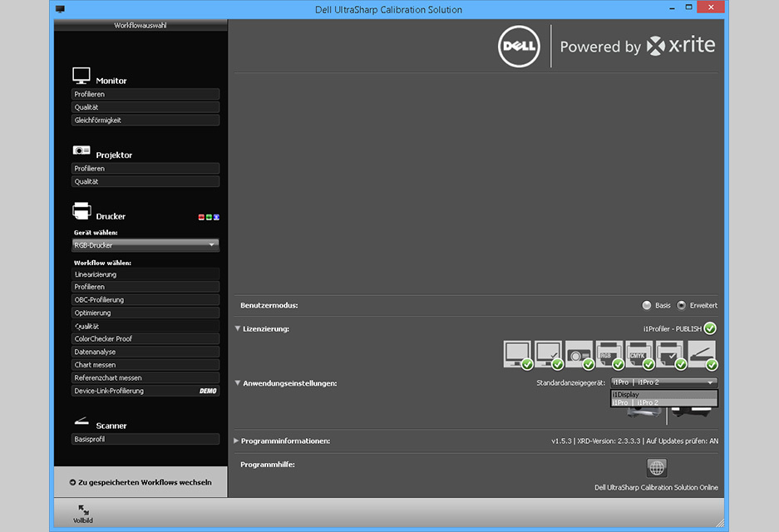Open Monitor Qualität workflow
Viewport: 779px width, 532px height.
[x=145, y=106]
